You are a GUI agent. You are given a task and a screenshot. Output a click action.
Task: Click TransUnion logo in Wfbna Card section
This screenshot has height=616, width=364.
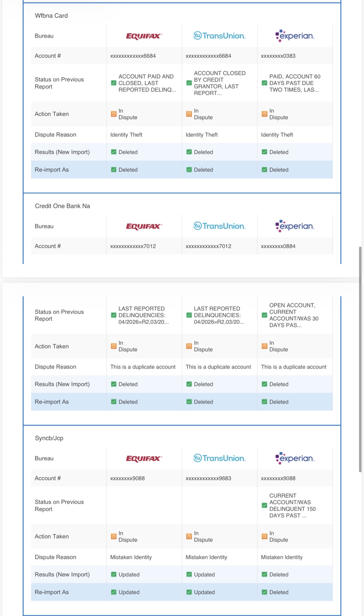220,36
